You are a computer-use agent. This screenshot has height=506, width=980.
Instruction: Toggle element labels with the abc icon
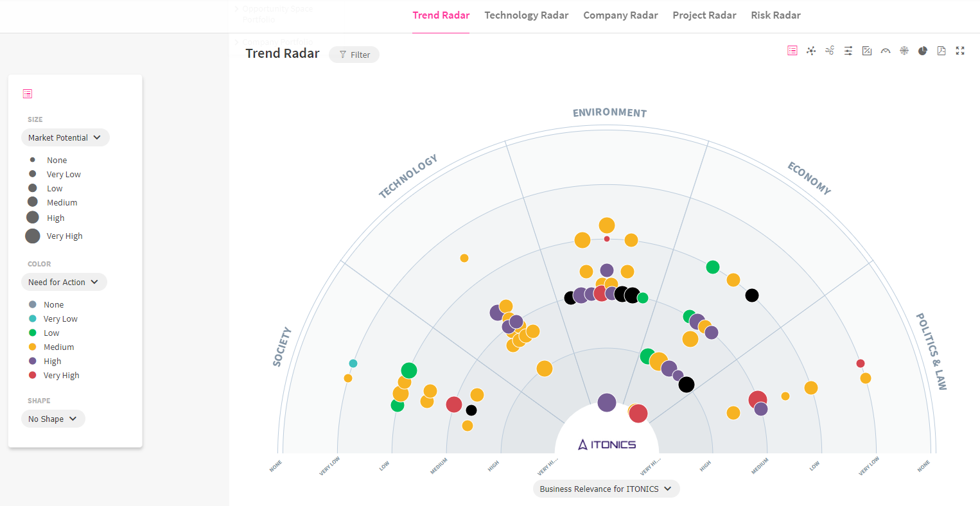[829, 50]
